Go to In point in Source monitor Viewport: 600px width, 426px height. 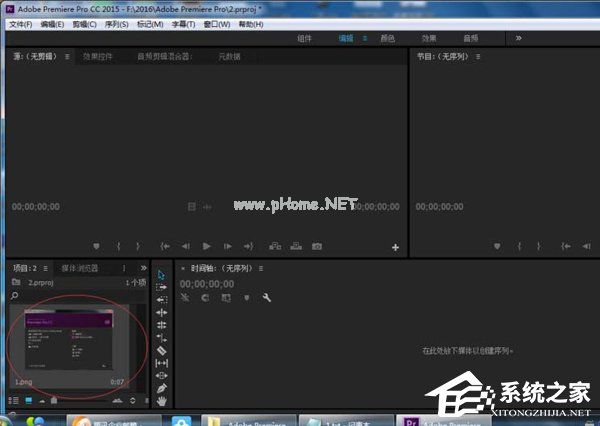point(165,246)
